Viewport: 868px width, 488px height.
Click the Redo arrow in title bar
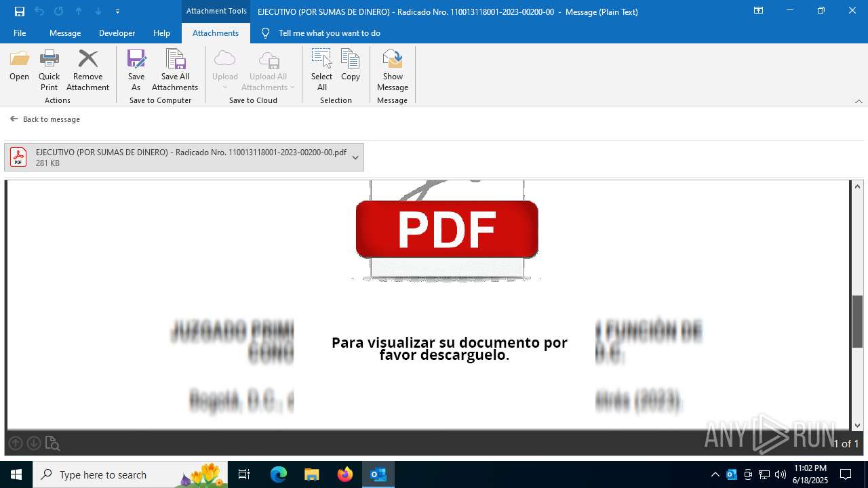click(x=59, y=12)
